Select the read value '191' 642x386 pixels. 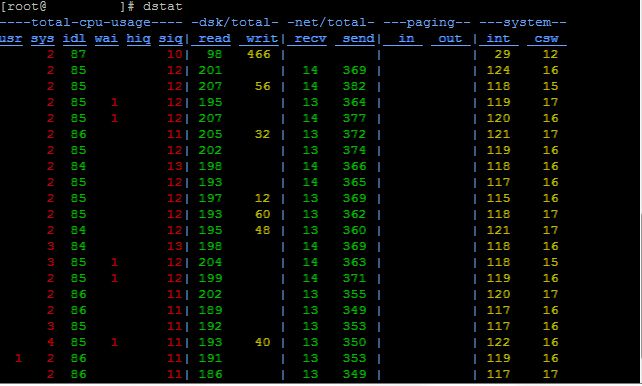[x=210, y=358]
